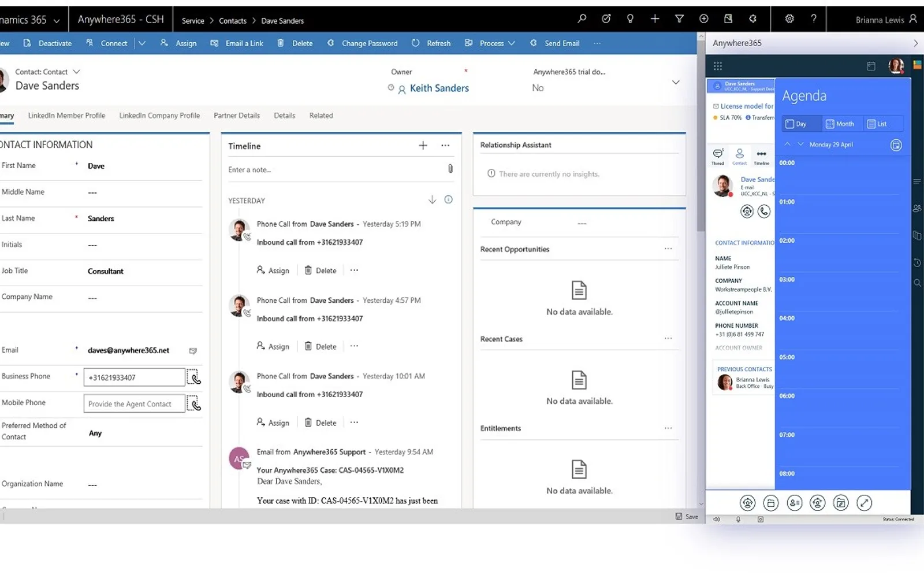Open more options for Recent Opportunities
Viewport: 924px width, 578px height.
[x=668, y=249]
